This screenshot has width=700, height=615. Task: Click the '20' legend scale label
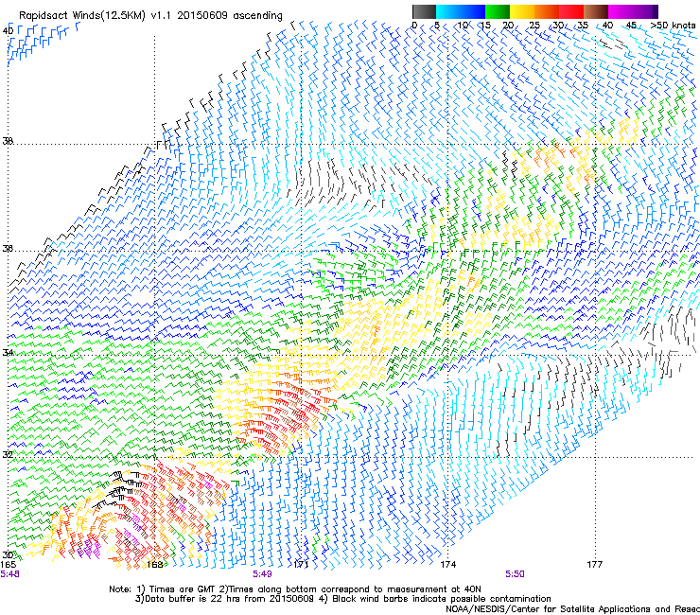point(508,26)
